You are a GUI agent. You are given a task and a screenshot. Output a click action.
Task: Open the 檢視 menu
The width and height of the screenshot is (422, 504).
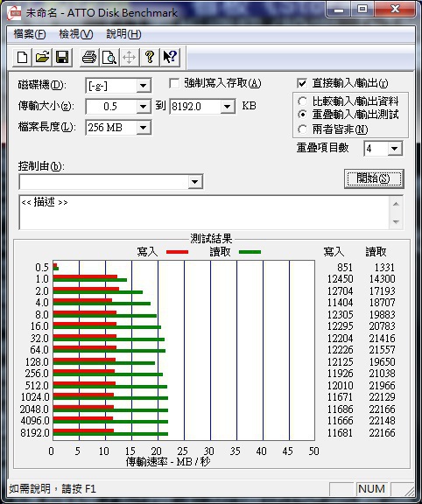[x=76, y=34]
